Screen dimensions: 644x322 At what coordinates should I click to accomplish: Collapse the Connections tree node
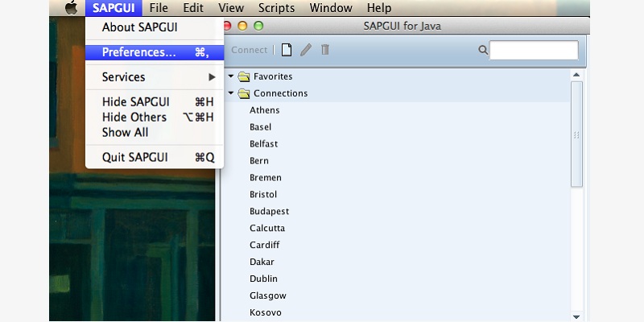pos(231,93)
